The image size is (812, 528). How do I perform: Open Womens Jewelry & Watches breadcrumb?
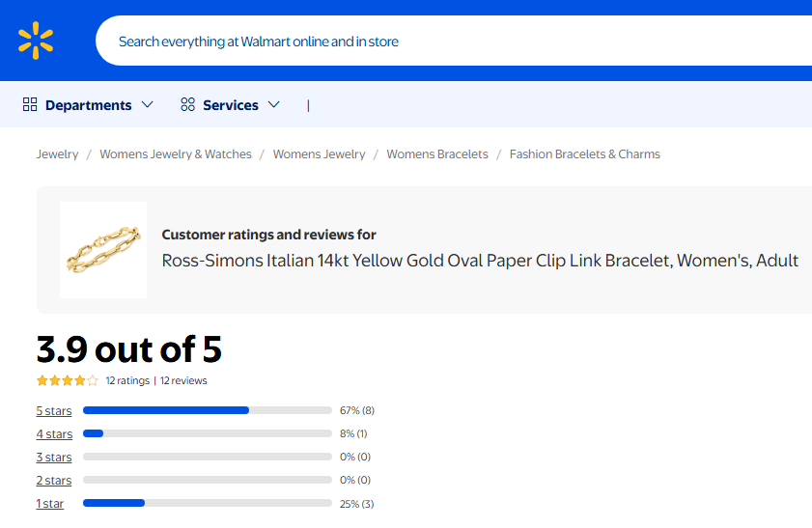(176, 154)
